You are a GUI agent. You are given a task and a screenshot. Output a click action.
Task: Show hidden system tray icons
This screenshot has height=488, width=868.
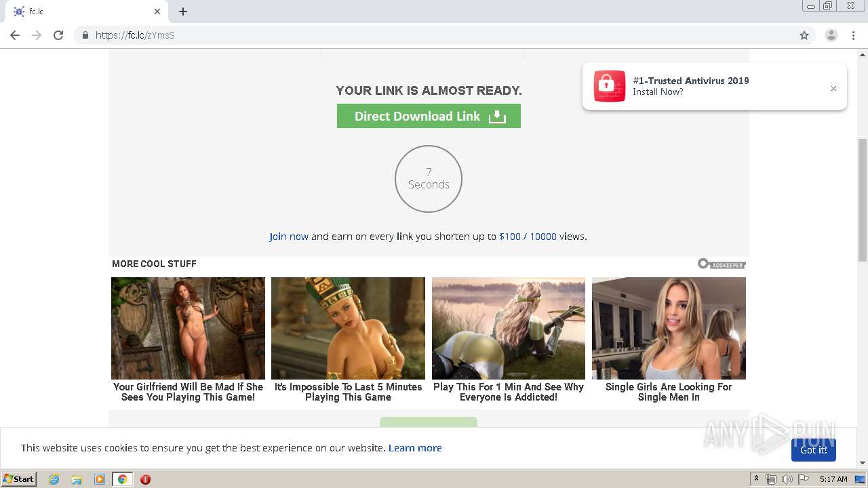point(756,479)
